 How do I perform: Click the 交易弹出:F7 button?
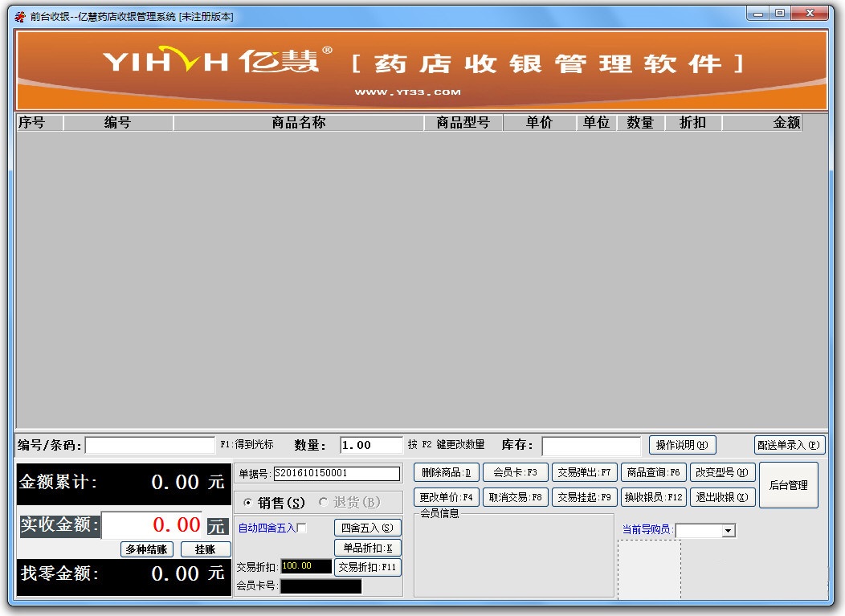coord(584,473)
